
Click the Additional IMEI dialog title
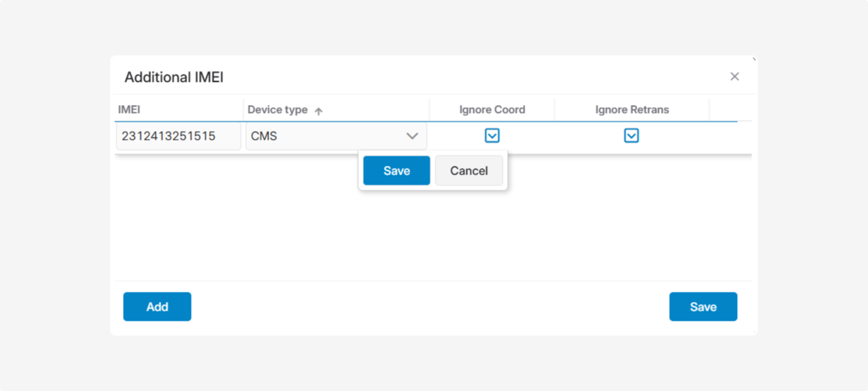coord(174,77)
